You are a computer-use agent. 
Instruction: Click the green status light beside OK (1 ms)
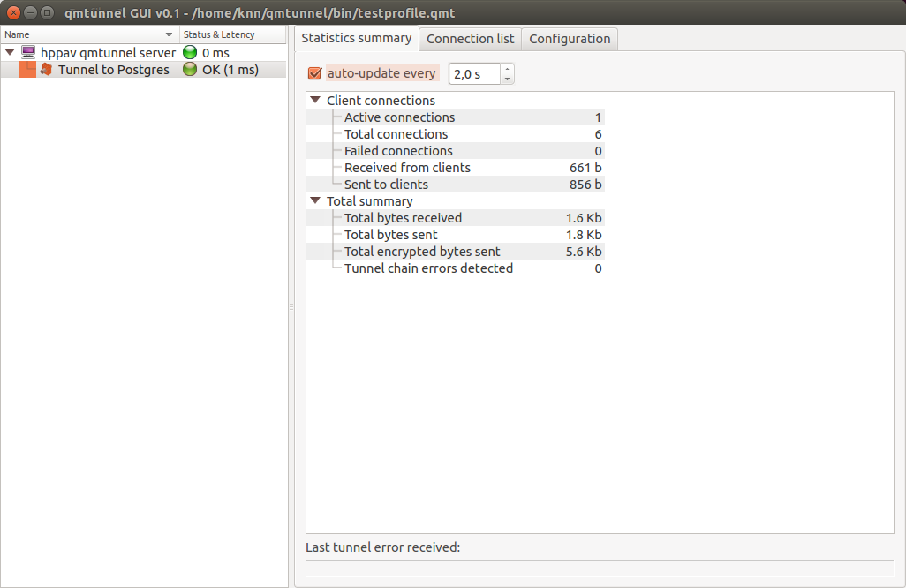click(x=190, y=70)
